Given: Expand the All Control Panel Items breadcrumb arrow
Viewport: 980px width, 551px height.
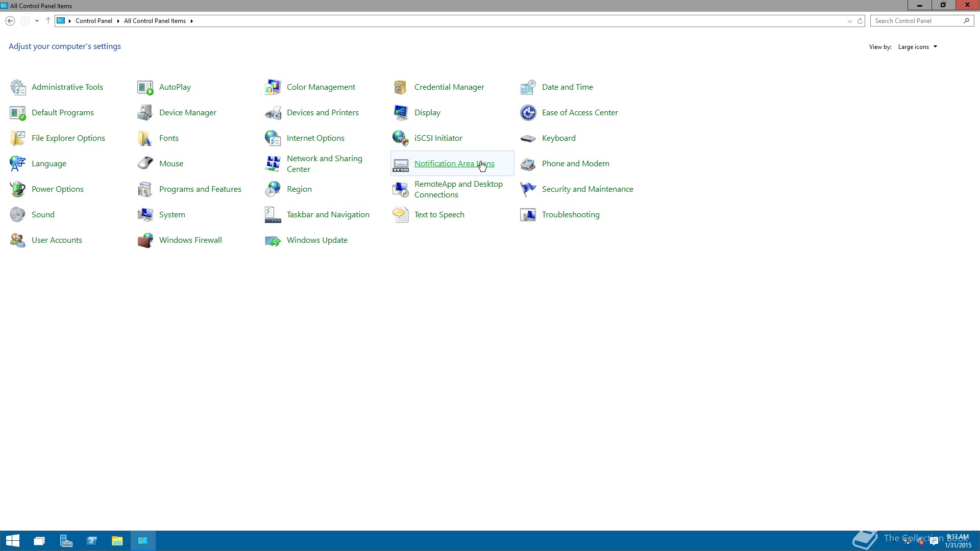Looking at the screenshot, I should 191,21.
